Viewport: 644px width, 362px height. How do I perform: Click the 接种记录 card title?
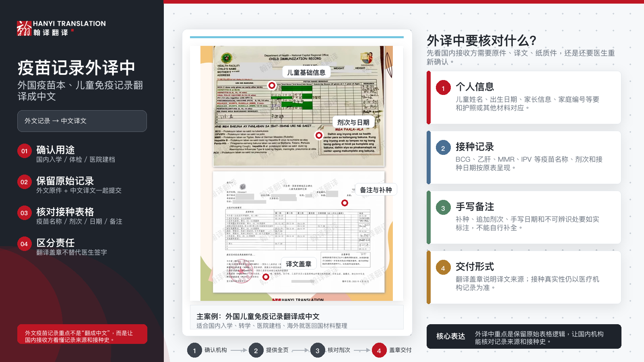475,147
